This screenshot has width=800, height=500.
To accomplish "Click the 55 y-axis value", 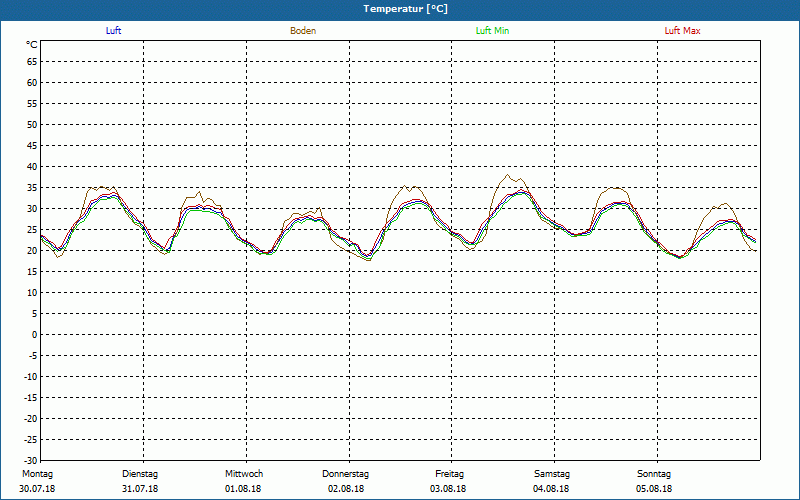I will [32, 104].
